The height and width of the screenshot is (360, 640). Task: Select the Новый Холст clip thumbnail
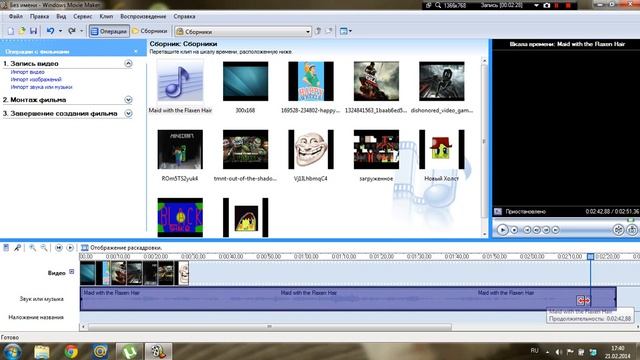(x=442, y=149)
